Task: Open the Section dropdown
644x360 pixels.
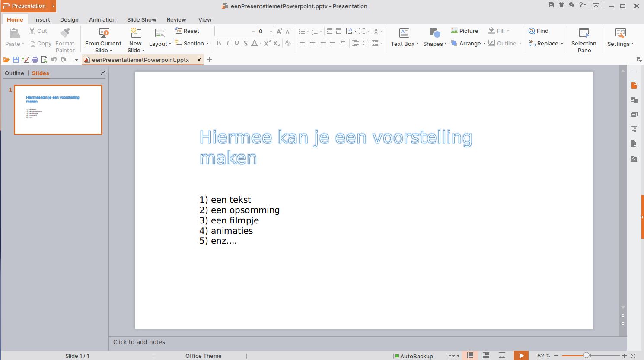Action: pyautogui.click(x=192, y=43)
